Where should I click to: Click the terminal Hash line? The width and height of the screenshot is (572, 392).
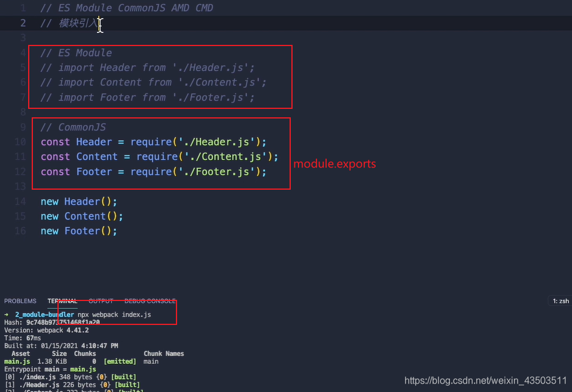[52, 323]
